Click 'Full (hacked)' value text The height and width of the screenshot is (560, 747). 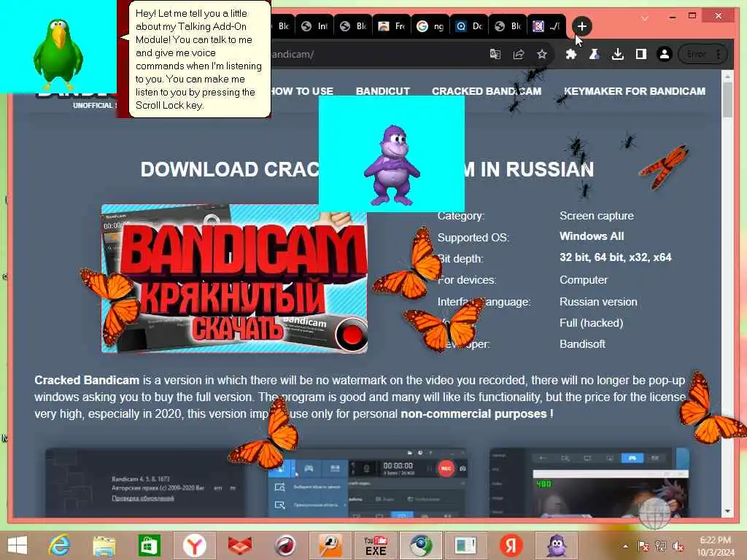click(x=591, y=323)
